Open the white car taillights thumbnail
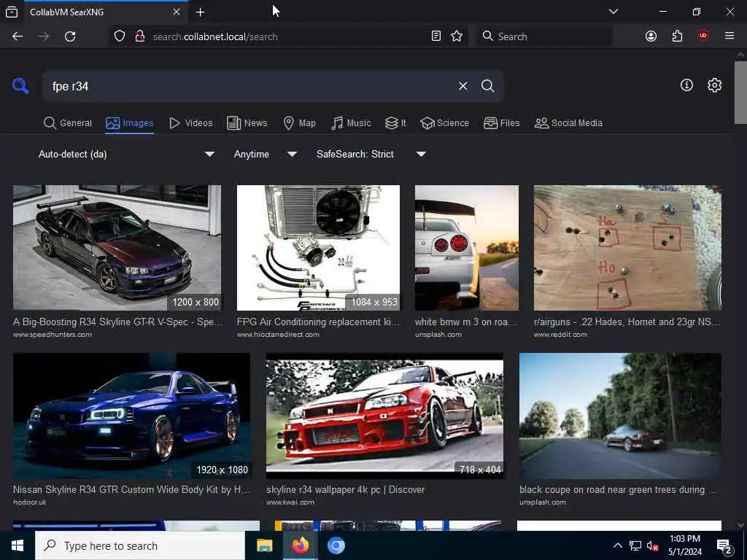Screen dimensions: 747x560 467,248
